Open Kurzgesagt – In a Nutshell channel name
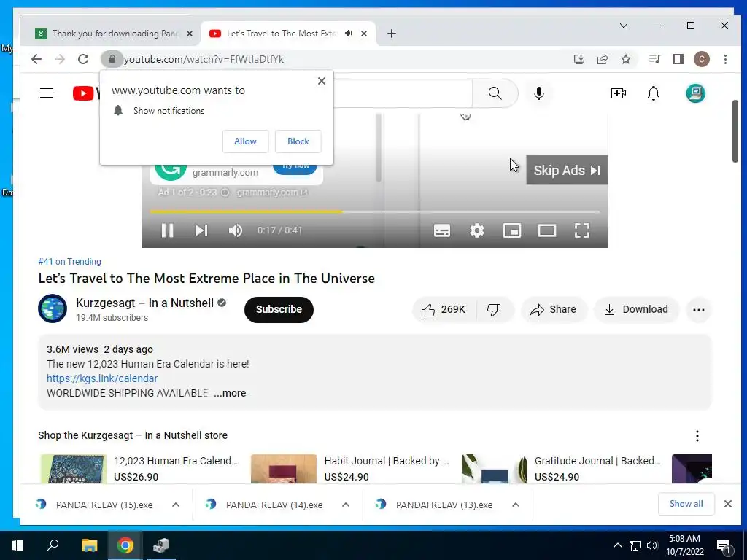 145,303
